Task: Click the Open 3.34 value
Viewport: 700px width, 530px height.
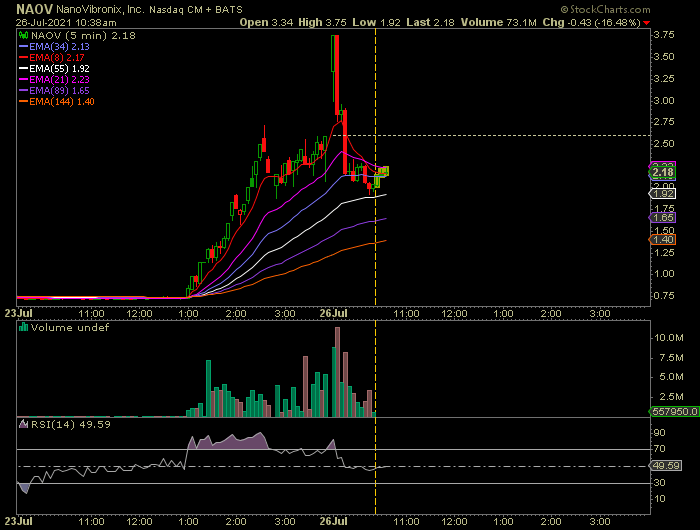Action: coord(266,22)
